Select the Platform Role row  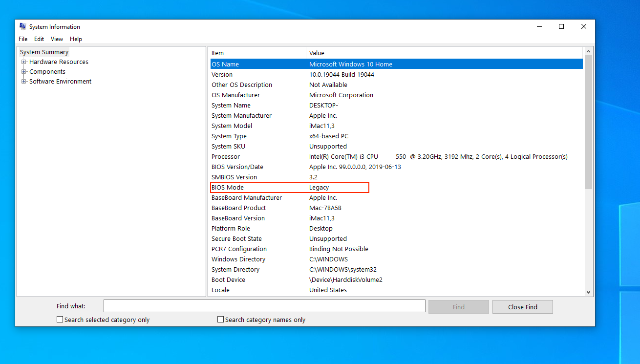pos(396,228)
